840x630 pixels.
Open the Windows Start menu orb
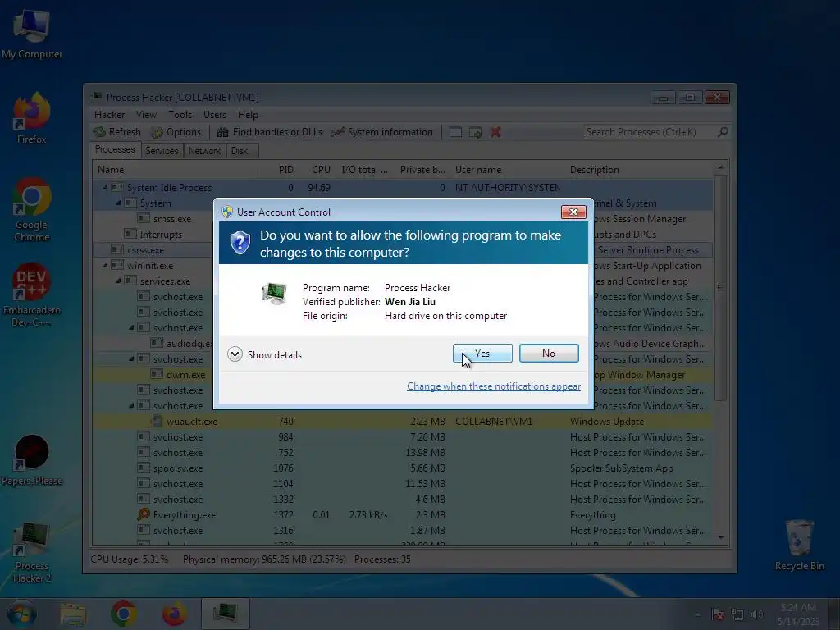[x=21, y=614]
